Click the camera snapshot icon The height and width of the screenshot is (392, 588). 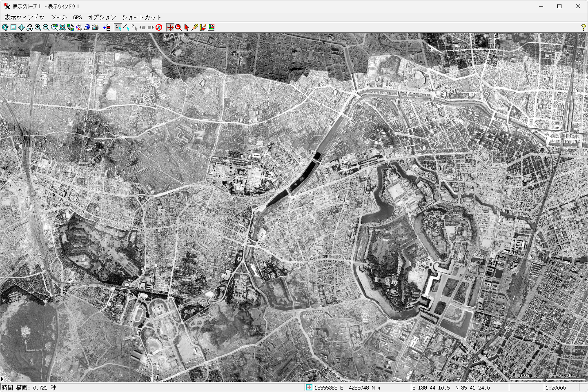point(95,27)
